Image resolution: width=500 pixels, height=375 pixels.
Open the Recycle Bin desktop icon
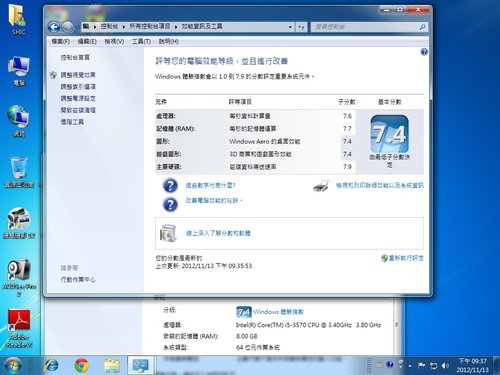(19, 172)
